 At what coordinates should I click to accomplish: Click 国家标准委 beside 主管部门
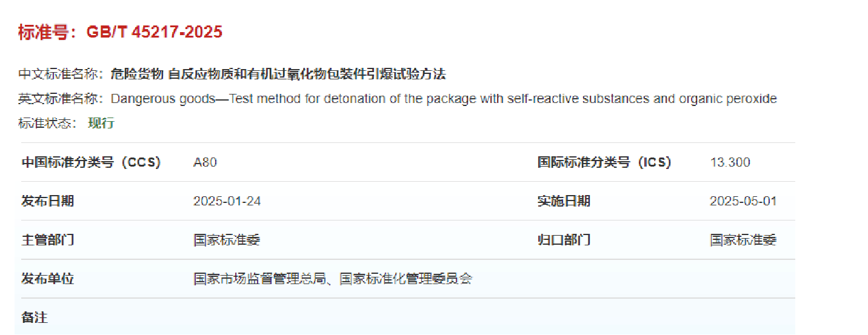227,240
